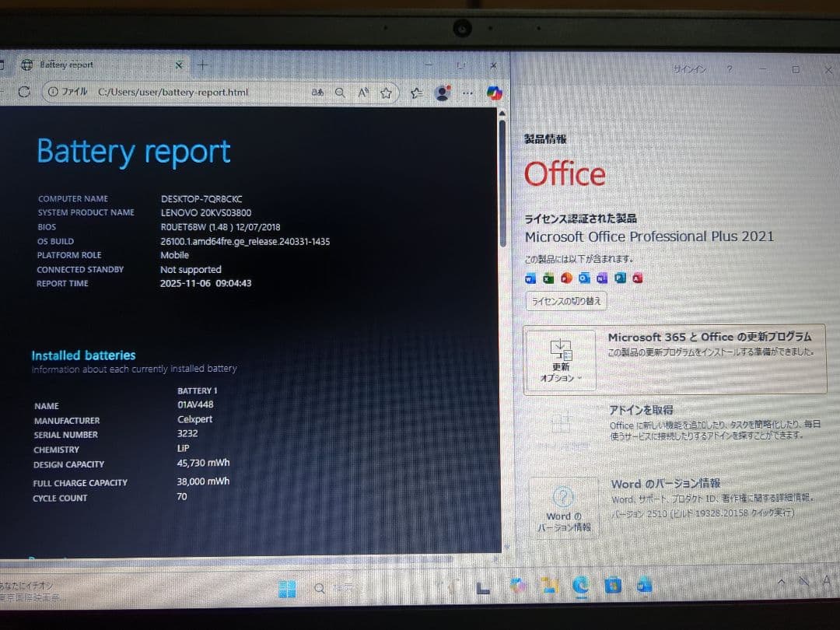Open Outlook from the Office apps list
Viewport: 840px width, 630px height.
584,278
